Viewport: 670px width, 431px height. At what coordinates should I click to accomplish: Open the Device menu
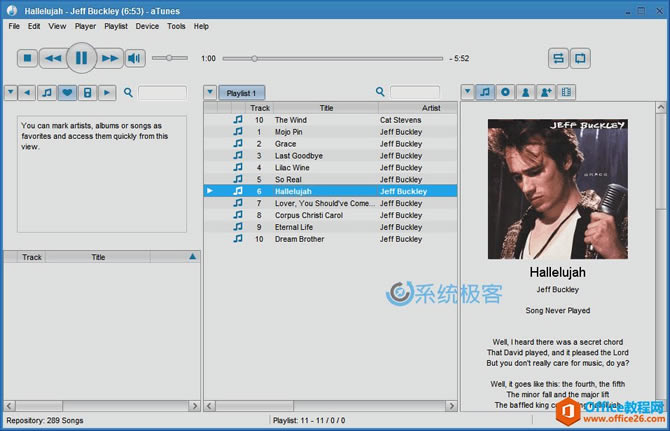147,26
